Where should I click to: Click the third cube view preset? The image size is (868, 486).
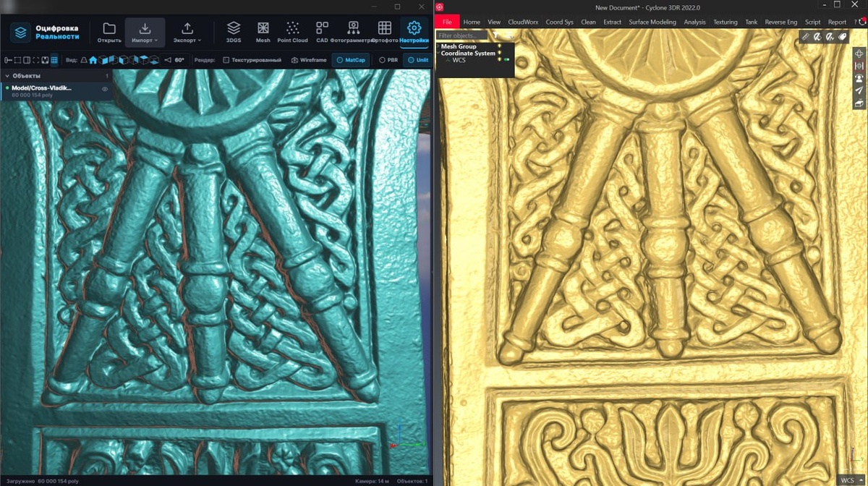coord(123,60)
